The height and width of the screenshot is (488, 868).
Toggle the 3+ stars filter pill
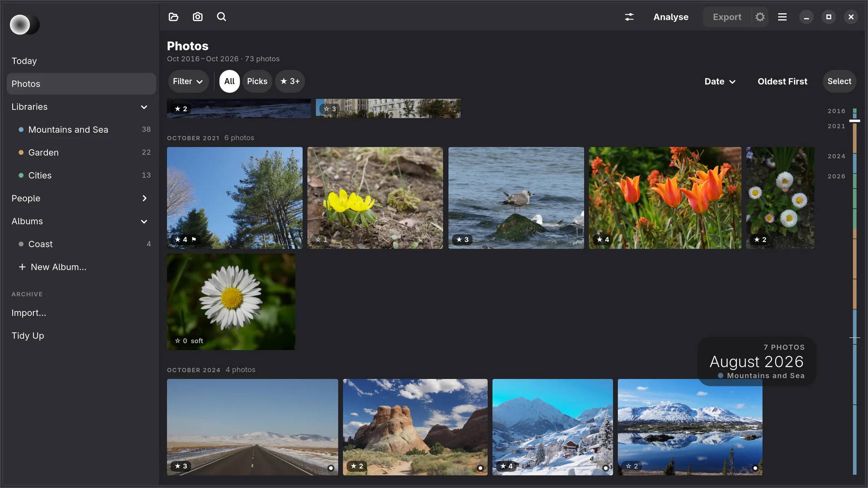coord(290,81)
